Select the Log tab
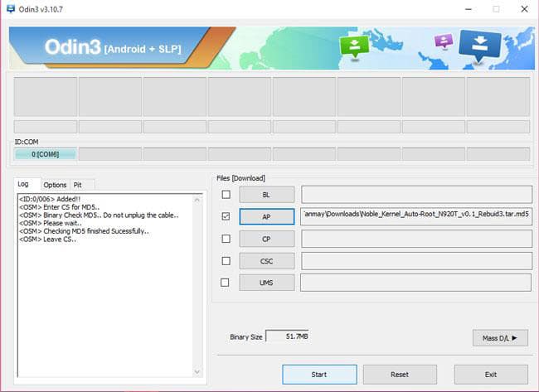The width and height of the screenshot is (539, 392). [25, 185]
